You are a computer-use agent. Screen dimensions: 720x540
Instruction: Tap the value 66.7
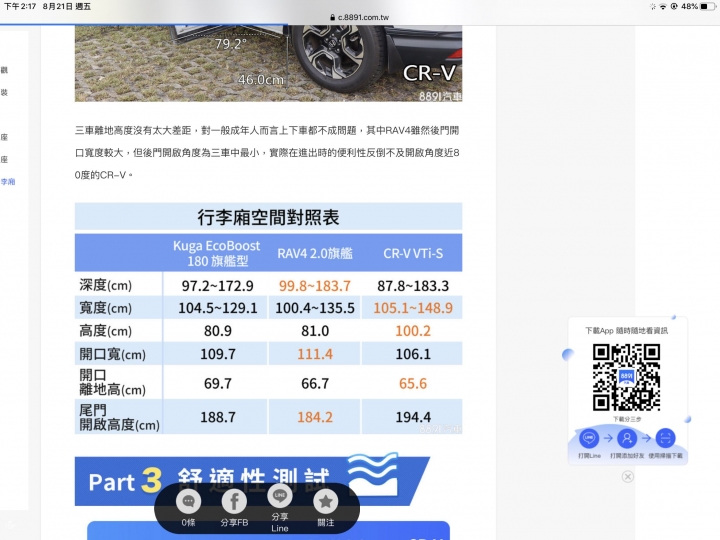pos(315,383)
